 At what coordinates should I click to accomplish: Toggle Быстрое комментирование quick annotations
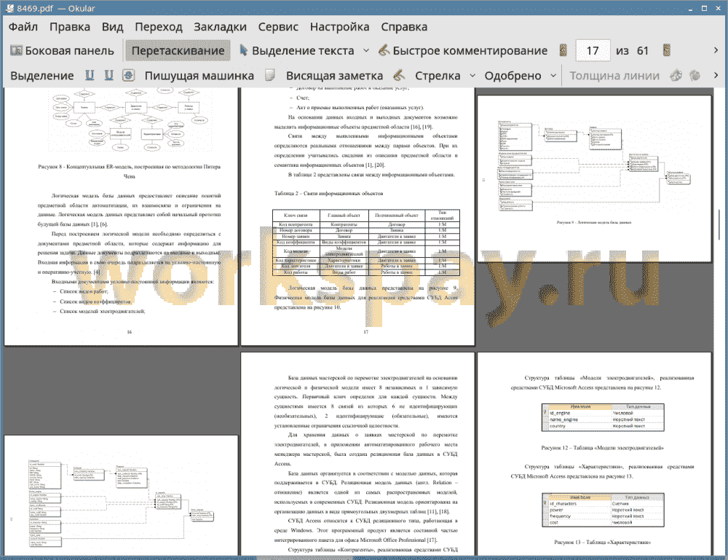462,51
